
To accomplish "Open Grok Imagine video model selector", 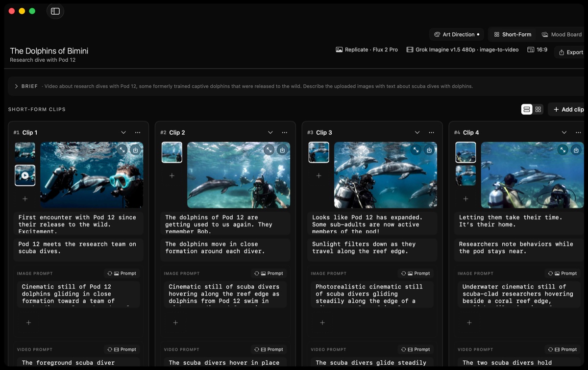I will pyautogui.click(x=462, y=49).
